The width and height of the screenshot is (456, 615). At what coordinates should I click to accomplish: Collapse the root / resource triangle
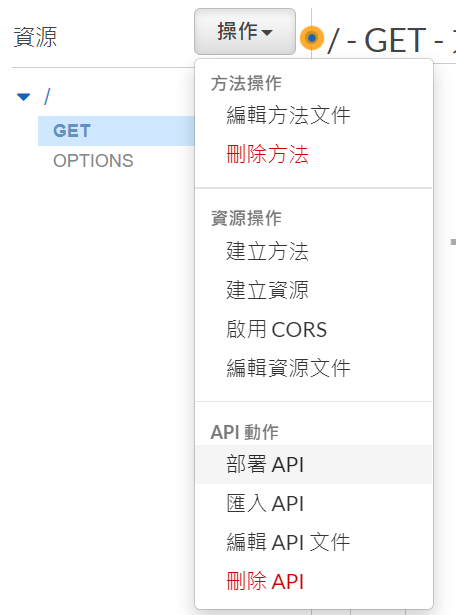pyautogui.click(x=24, y=96)
